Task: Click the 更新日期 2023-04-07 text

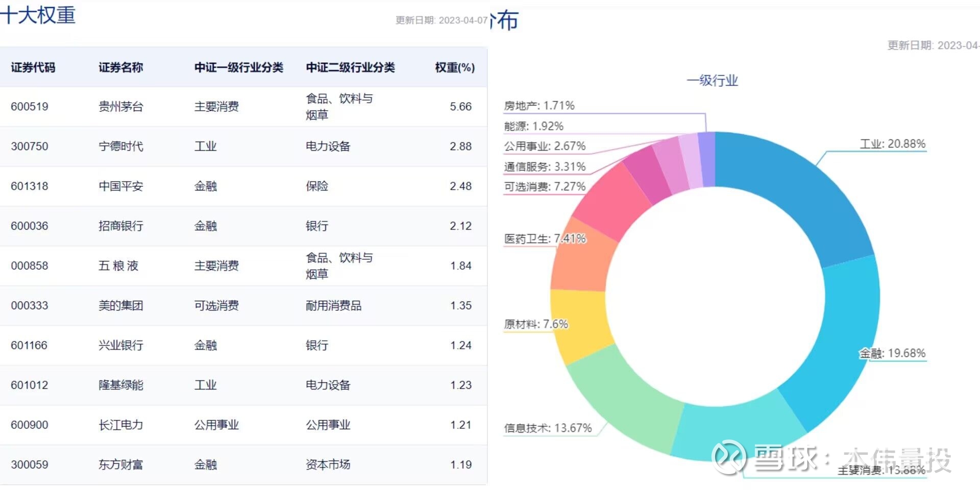Action: (442, 20)
